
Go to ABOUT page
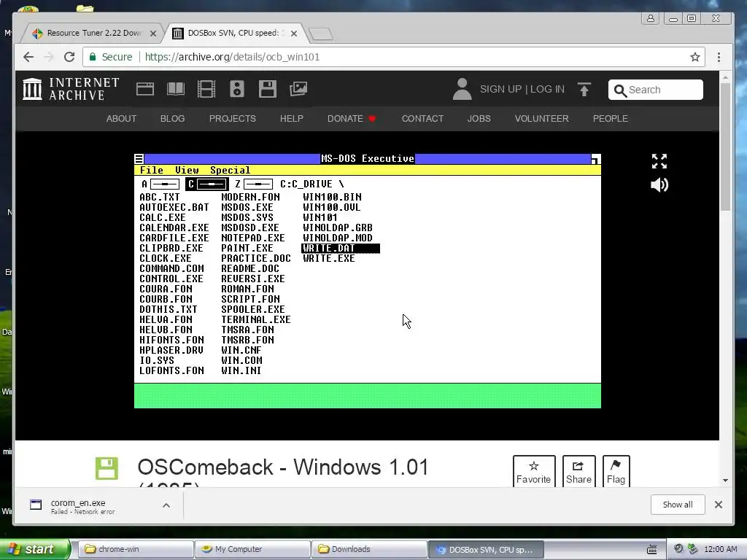pos(121,119)
